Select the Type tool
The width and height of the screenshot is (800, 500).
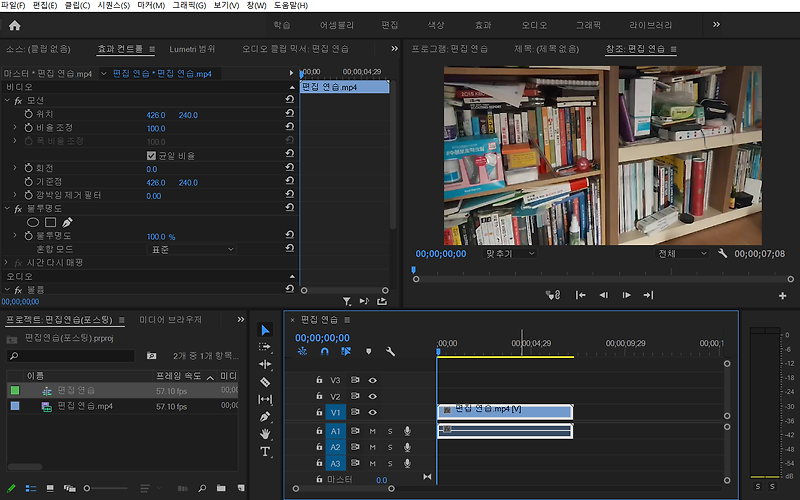point(265,452)
